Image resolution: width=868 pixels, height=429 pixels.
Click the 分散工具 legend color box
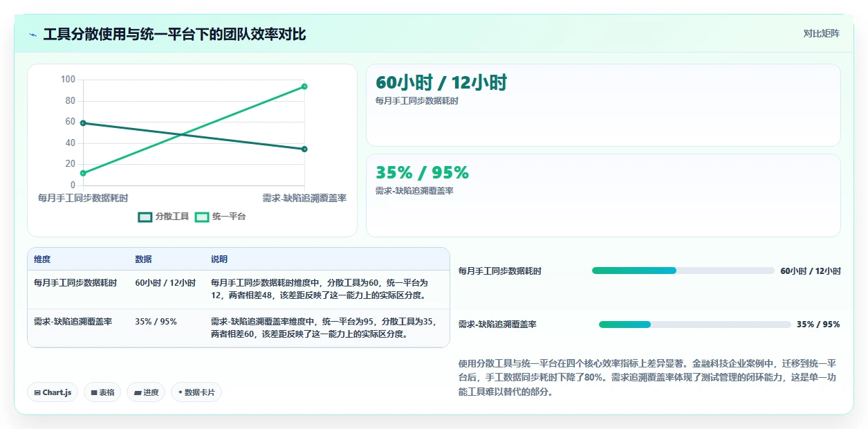145,217
